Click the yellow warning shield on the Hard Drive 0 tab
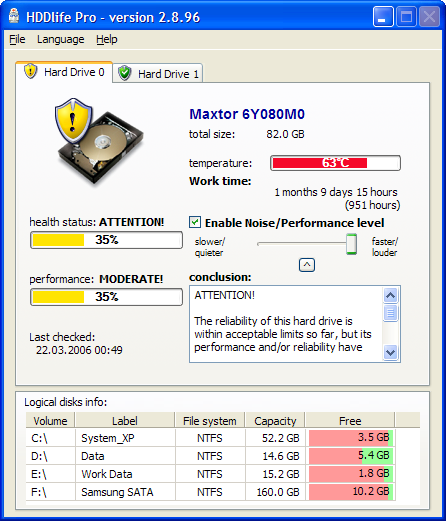The image size is (446, 521). point(31,71)
